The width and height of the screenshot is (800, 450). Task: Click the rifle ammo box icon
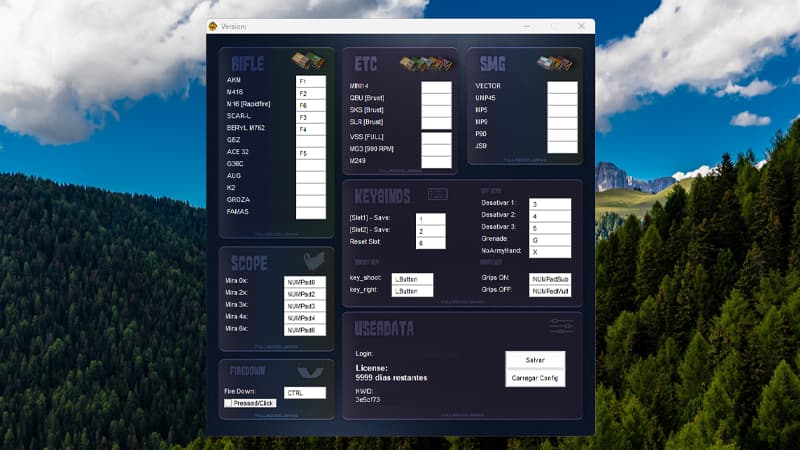point(308,61)
